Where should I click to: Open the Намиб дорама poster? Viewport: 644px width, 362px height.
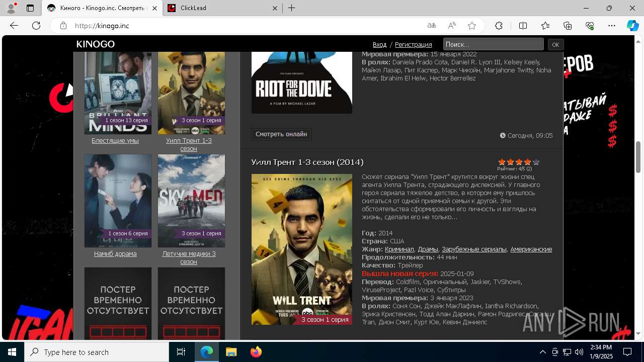click(118, 201)
